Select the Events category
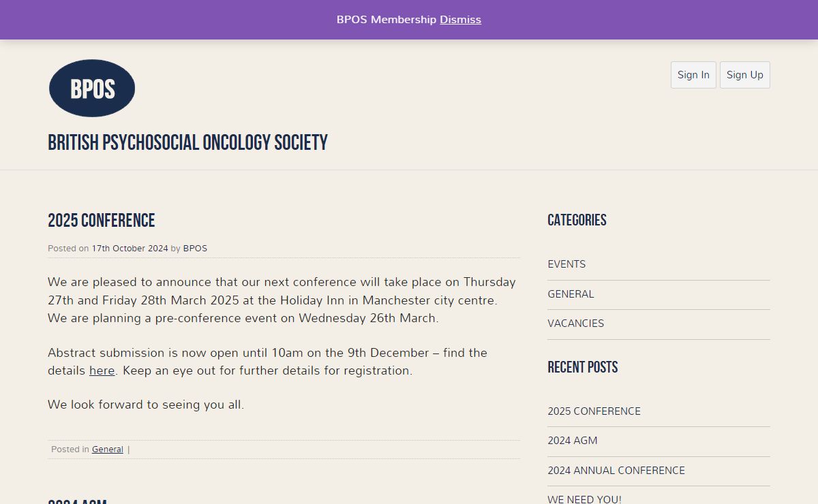The width and height of the screenshot is (818, 504). pyautogui.click(x=566, y=264)
